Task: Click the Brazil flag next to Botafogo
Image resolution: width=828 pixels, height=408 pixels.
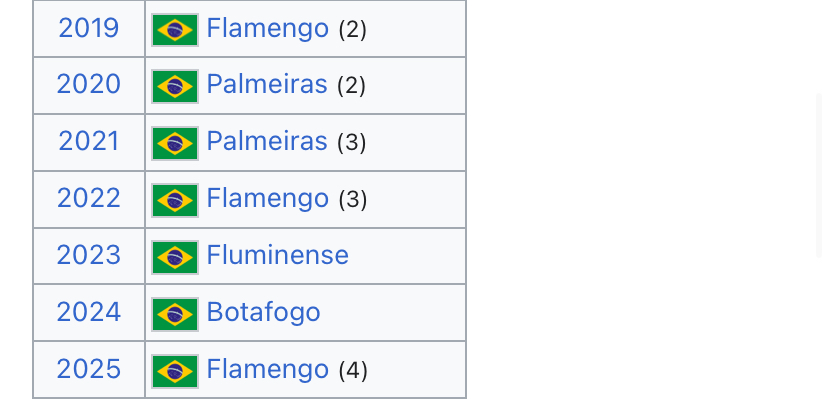Action: click(x=175, y=314)
